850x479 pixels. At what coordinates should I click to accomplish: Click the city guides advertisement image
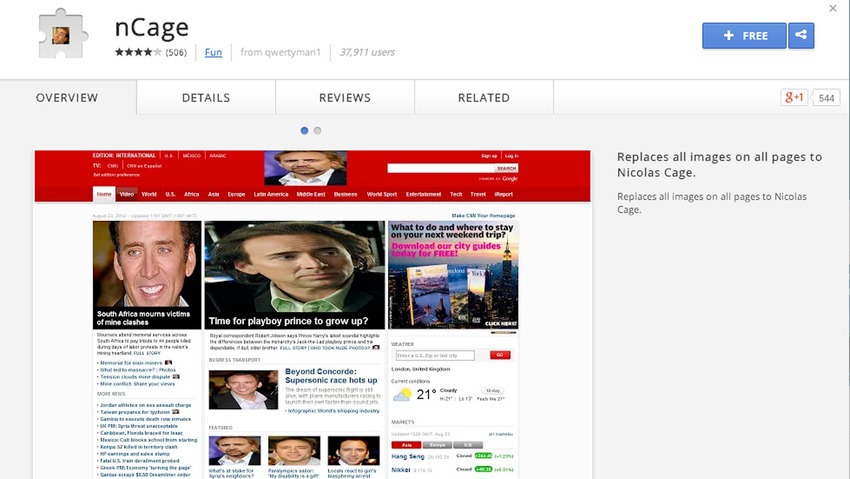(x=453, y=275)
